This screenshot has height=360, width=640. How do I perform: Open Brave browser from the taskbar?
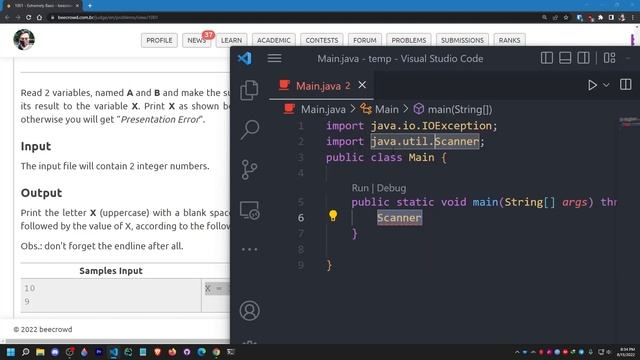coord(158,352)
